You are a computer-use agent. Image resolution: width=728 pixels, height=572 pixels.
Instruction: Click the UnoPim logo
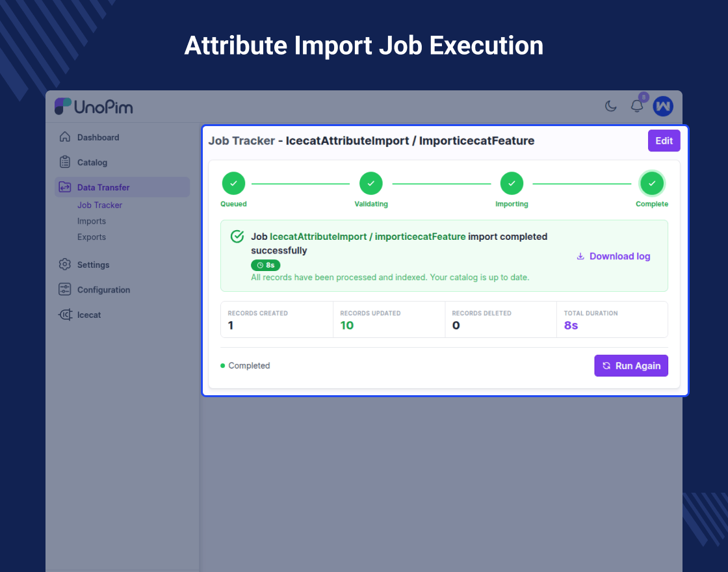pos(94,107)
